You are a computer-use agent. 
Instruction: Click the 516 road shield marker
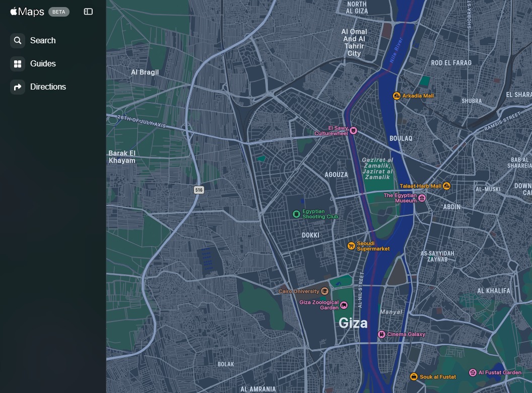pyautogui.click(x=199, y=190)
